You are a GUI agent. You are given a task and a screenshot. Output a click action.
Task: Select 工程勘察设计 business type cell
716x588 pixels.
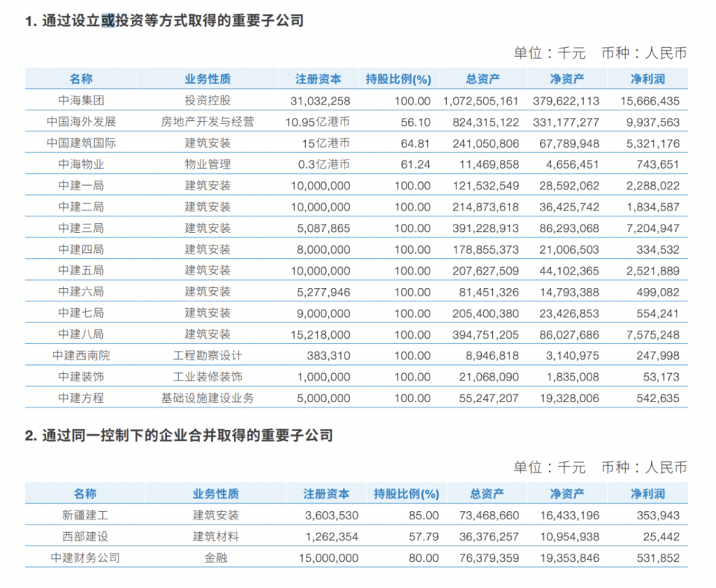click(207, 355)
